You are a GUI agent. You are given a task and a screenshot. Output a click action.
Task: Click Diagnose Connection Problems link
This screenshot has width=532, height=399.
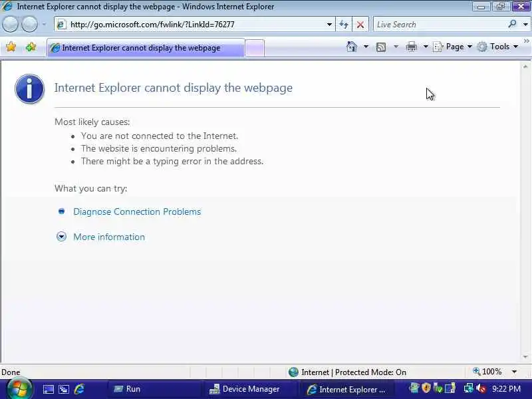pyautogui.click(x=137, y=211)
